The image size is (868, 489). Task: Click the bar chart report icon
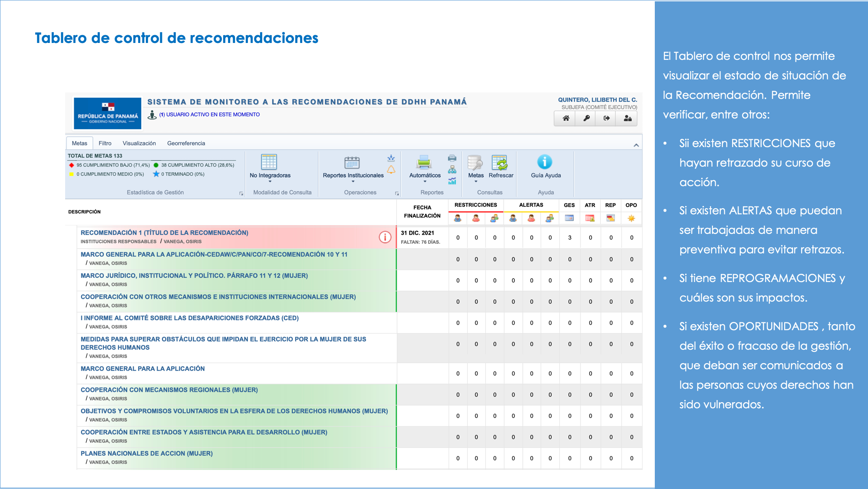click(452, 181)
